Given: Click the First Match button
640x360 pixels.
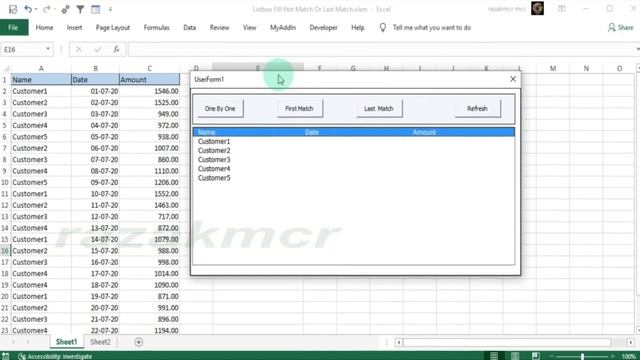Looking at the screenshot, I should (x=299, y=109).
